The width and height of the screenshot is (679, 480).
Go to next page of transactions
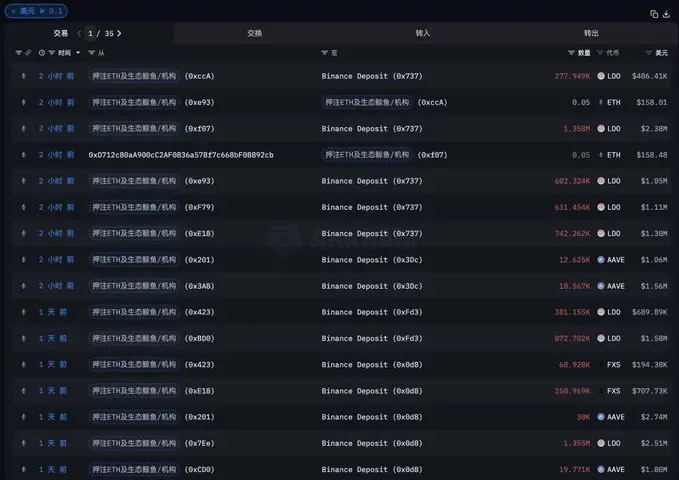[120, 33]
